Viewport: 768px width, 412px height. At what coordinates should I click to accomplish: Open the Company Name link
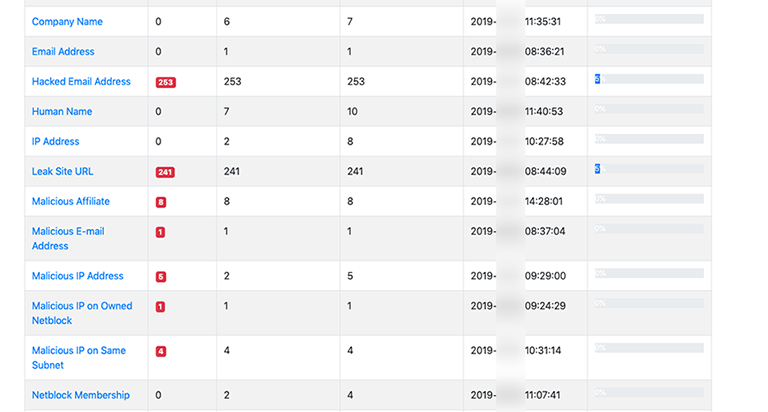click(x=67, y=22)
